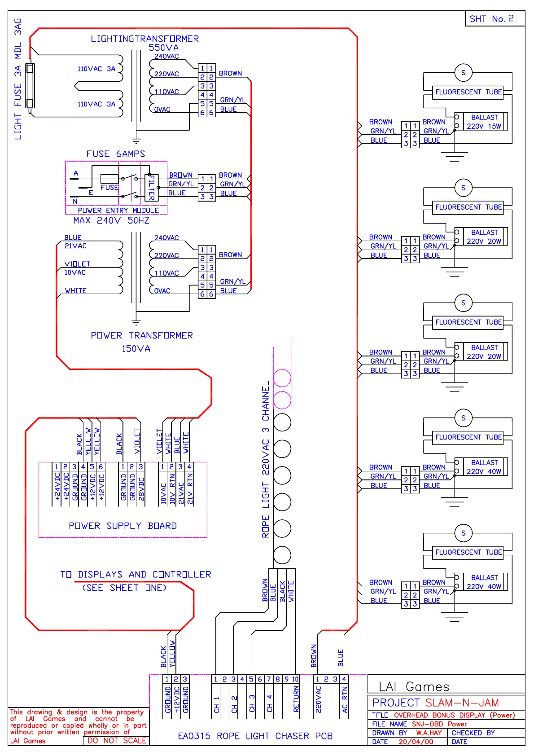Select the "AC RTN" pin label
Image resolution: width=534 pixels, height=756 pixels.
point(345,700)
